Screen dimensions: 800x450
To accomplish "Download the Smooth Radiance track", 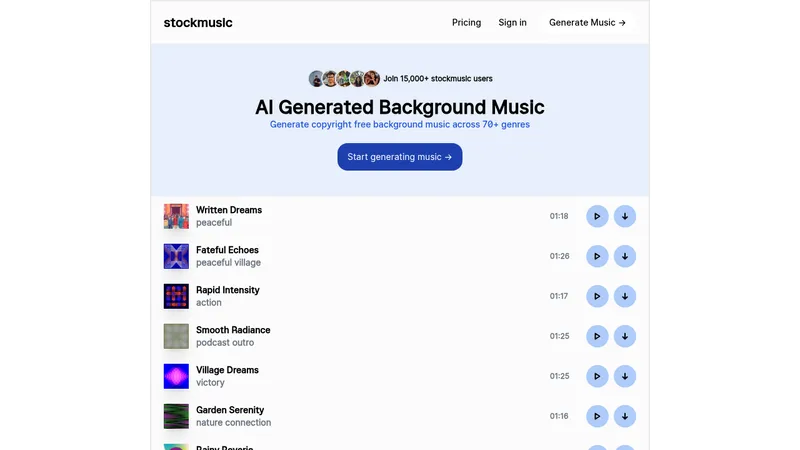I will [624, 336].
